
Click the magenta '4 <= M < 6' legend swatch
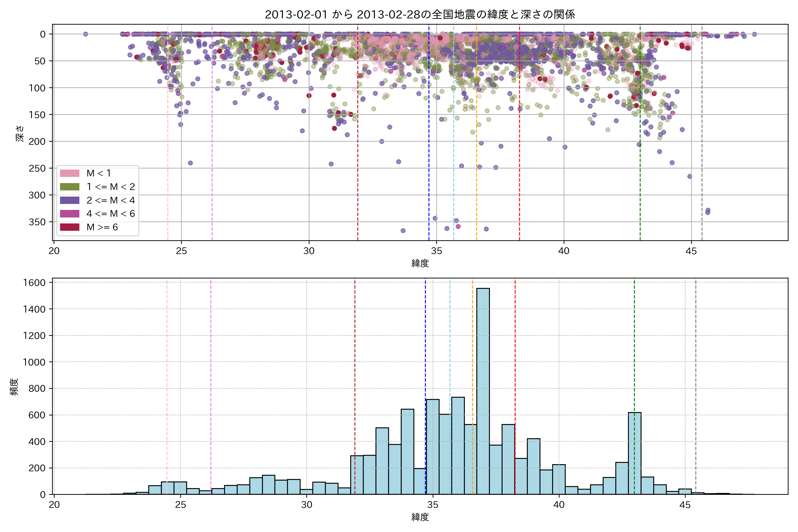(x=70, y=214)
